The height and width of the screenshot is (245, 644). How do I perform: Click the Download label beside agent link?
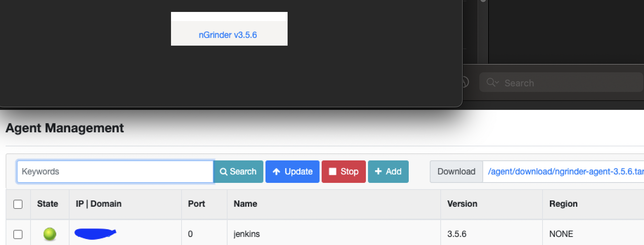coord(456,172)
